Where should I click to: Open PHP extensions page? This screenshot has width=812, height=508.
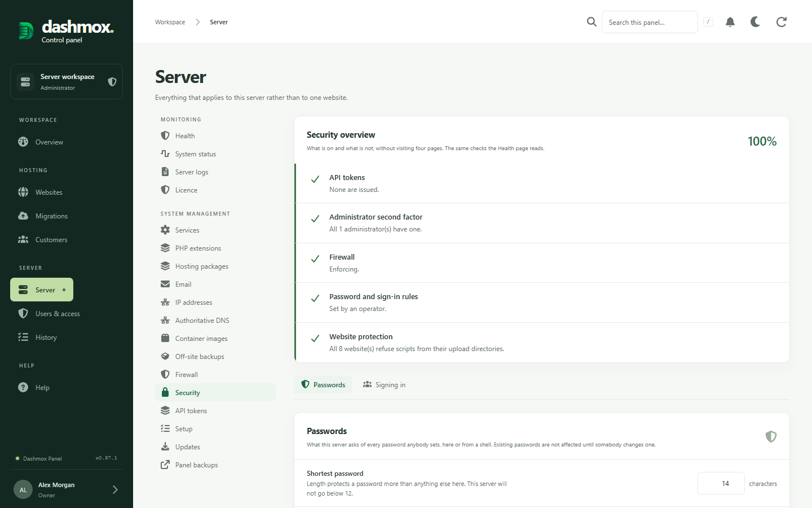215,248
